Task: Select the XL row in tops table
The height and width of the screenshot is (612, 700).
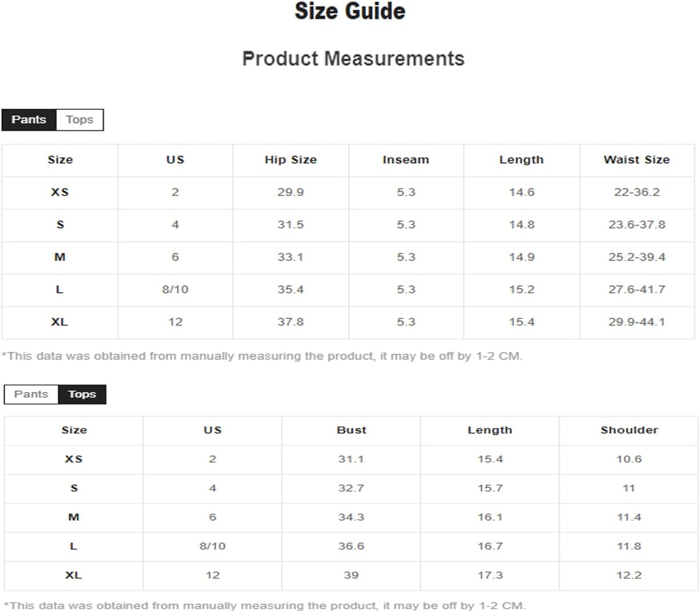Action: pyautogui.click(x=351, y=575)
